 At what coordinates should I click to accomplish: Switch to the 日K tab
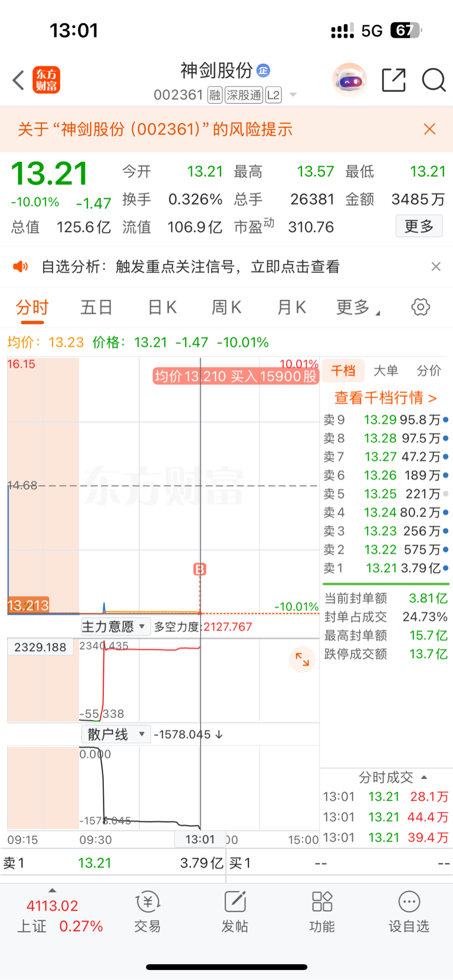[x=162, y=307]
